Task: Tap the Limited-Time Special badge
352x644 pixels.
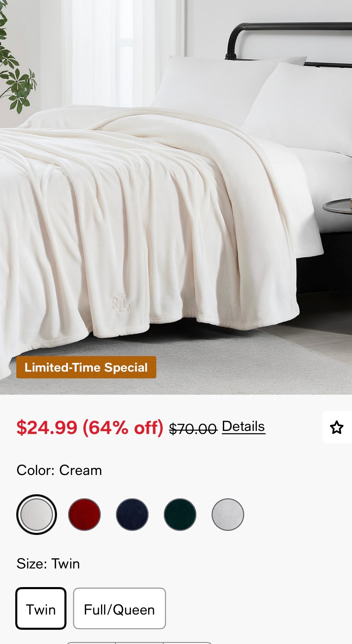Action: 86,367
